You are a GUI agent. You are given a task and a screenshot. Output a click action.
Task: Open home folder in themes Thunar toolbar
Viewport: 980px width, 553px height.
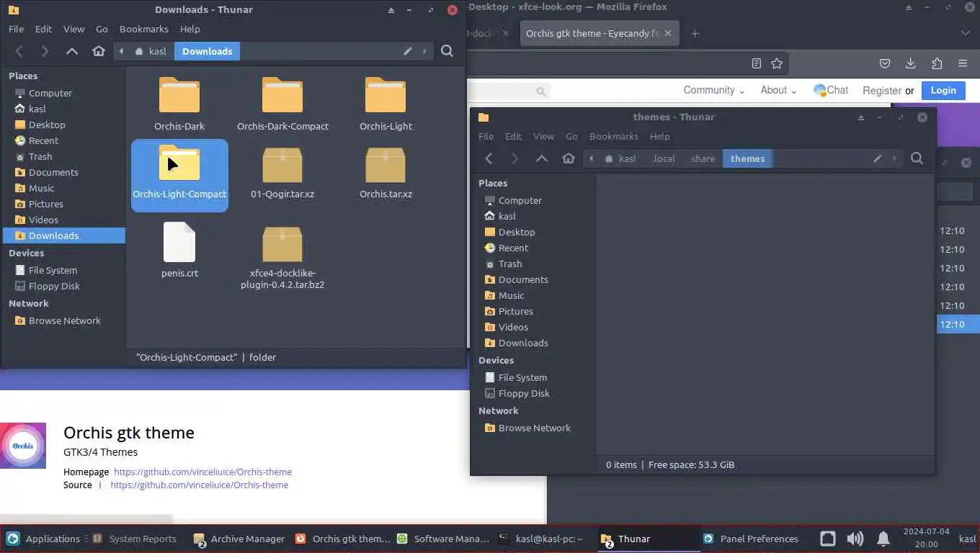pyautogui.click(x=569, y=158)
